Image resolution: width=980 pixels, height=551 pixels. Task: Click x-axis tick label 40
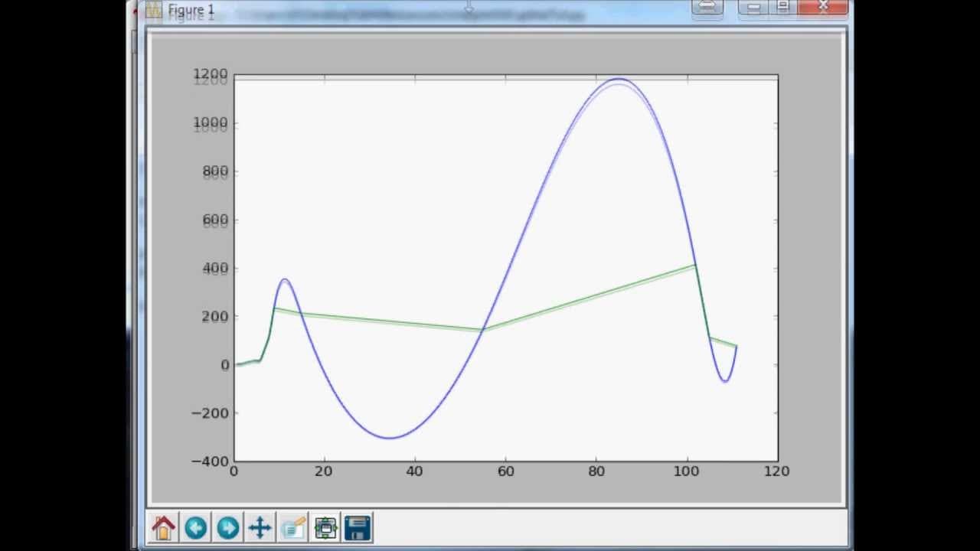pos(414,471)
